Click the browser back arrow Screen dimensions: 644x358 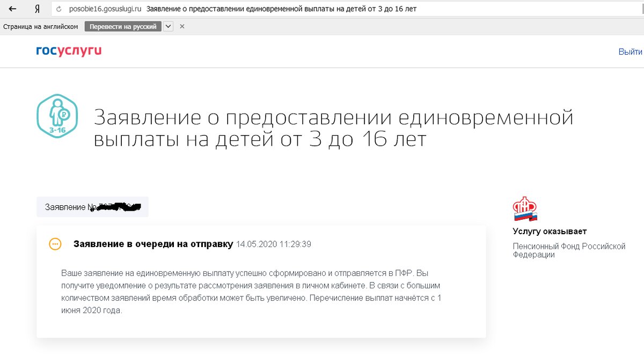click(12, 9)
